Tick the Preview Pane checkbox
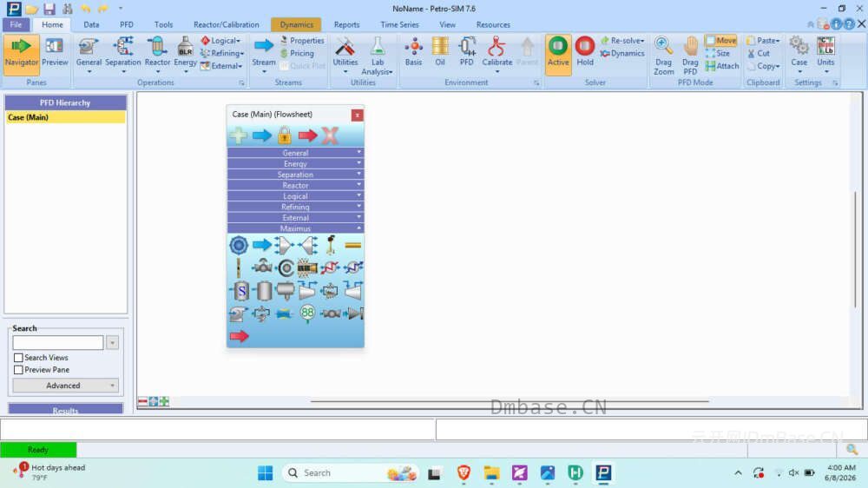Image resolution: width=868 pixels, height=488 pixels. 18,369
